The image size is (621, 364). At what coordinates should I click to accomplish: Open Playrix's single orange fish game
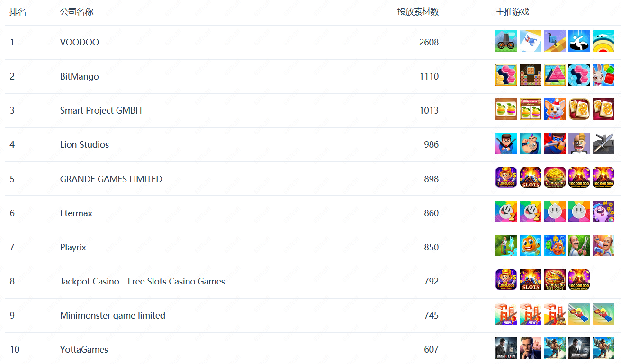pos(531,246)
